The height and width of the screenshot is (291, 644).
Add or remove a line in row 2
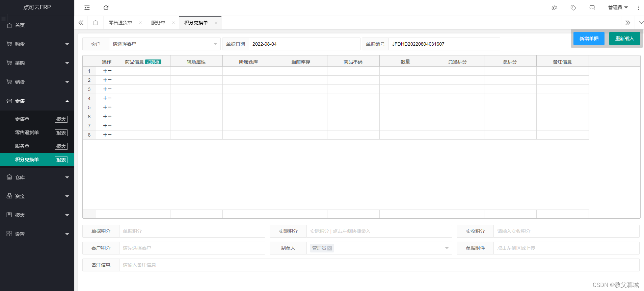click(107, 80)
